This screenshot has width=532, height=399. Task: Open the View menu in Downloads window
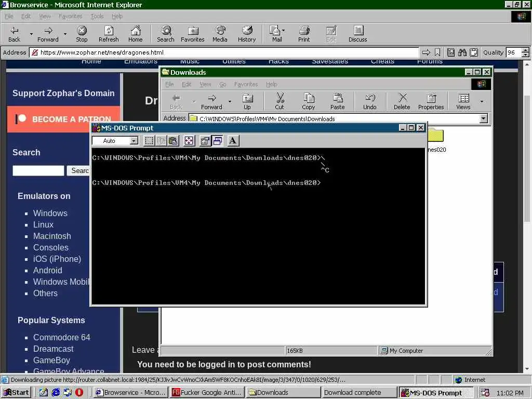[205, 84]
